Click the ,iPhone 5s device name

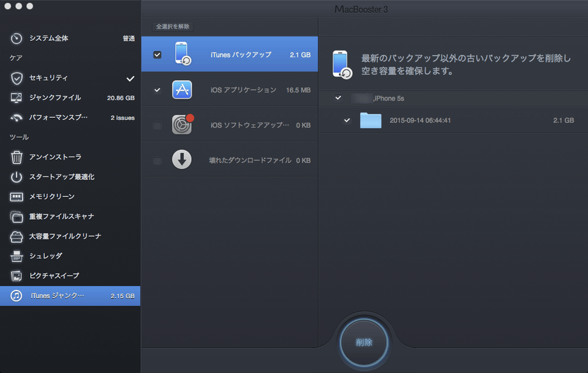point(388,99)
